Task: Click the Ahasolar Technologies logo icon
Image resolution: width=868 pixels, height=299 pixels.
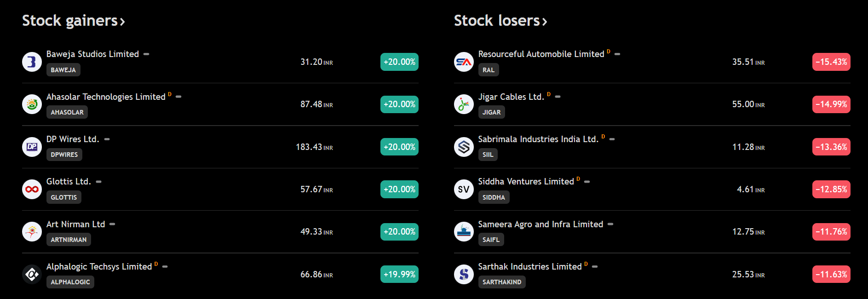Action: (x=32, y=104)
